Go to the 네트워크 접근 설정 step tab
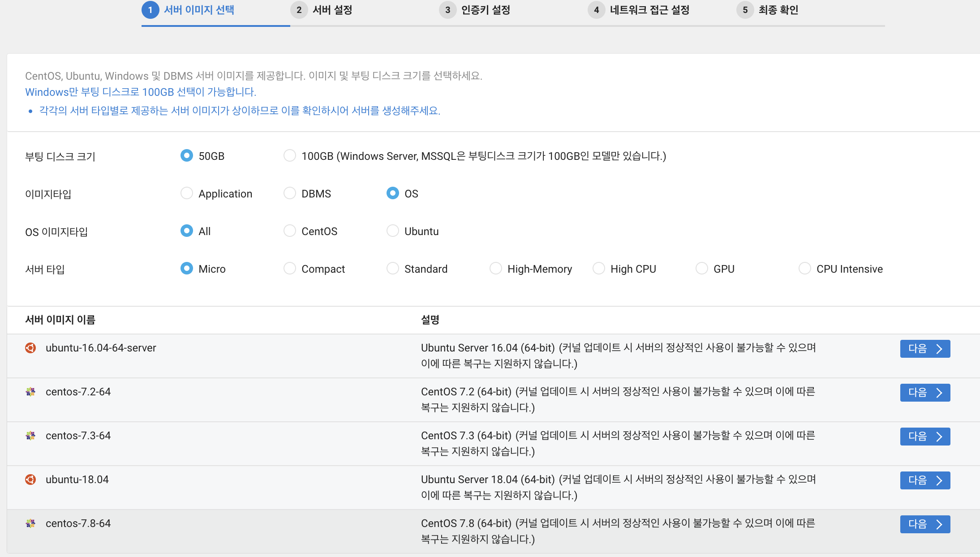Image resolution: width=980 pixels, height=557 pixels. (649, 10)
